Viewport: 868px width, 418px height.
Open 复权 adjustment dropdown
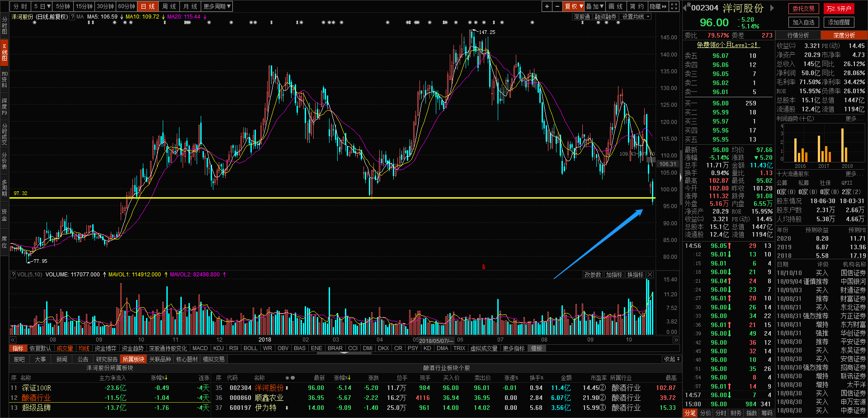(574, 6)
